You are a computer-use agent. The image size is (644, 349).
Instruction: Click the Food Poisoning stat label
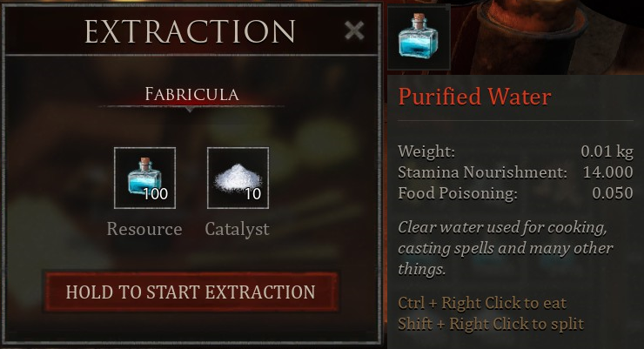[x=457, y=193]
